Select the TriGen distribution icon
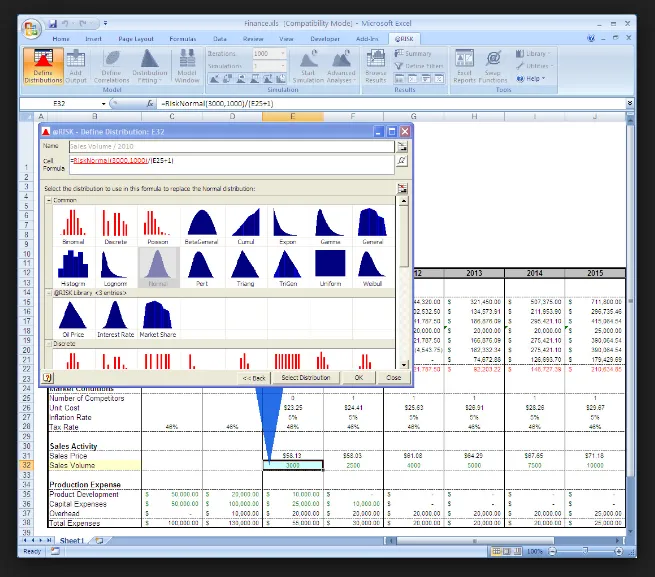The width and height of the screenshot is (655, 577). click(x=288, y=268)
